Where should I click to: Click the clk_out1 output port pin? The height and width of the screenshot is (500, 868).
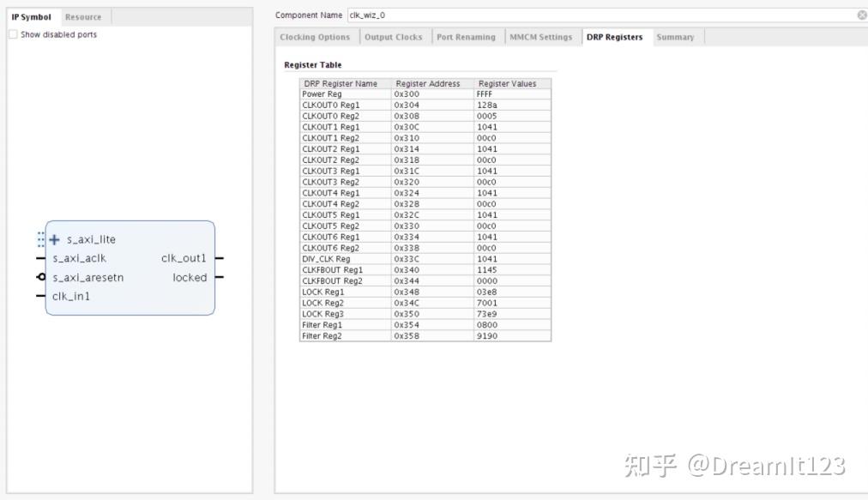(x=220, y=257)
